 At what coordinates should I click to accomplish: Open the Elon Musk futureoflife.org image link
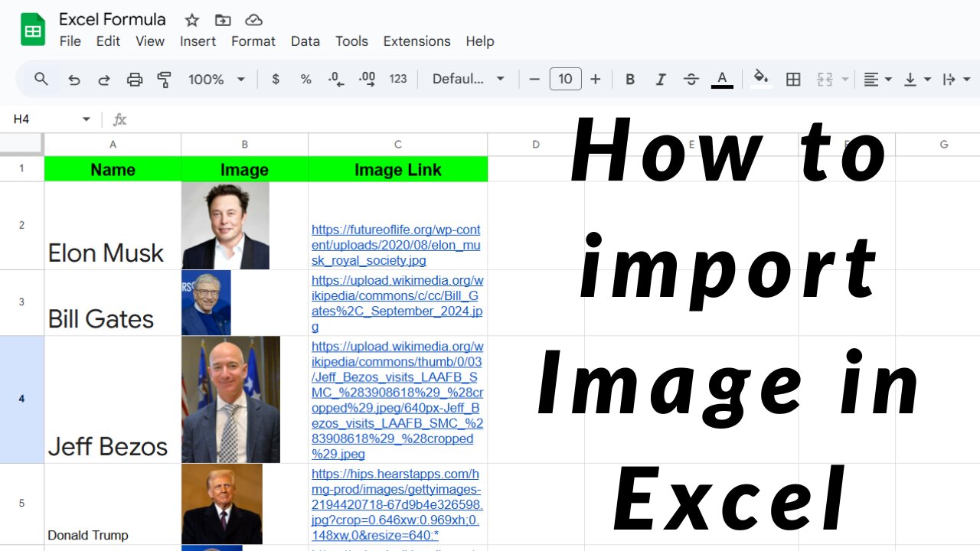point(397,245)
